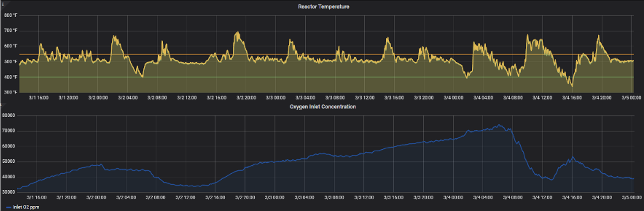Click 3/3 00:00 tick on Oxygen Inlet time axis
Viewport: 644px width, 211px height.
coord(274,198)
